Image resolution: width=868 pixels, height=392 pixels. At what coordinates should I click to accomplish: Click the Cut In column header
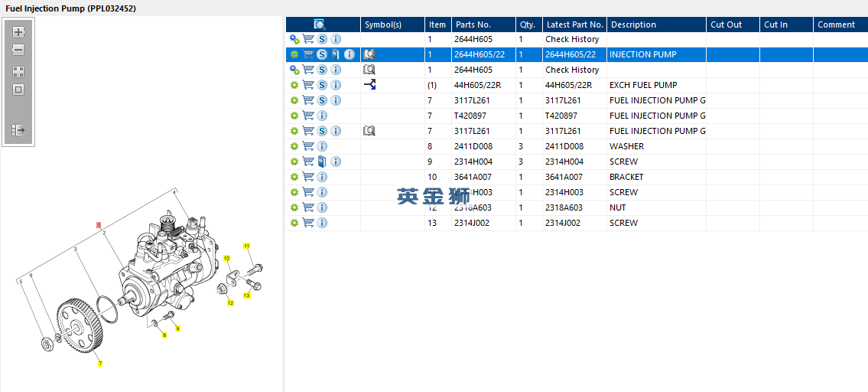tap(786, 24)
